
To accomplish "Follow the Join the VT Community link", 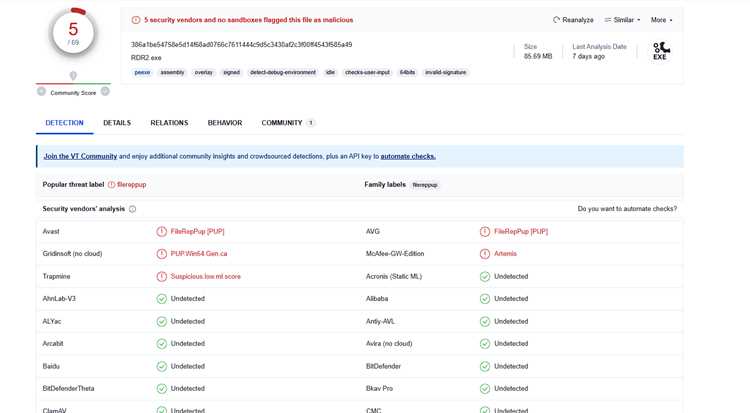I will click(80, 156).
